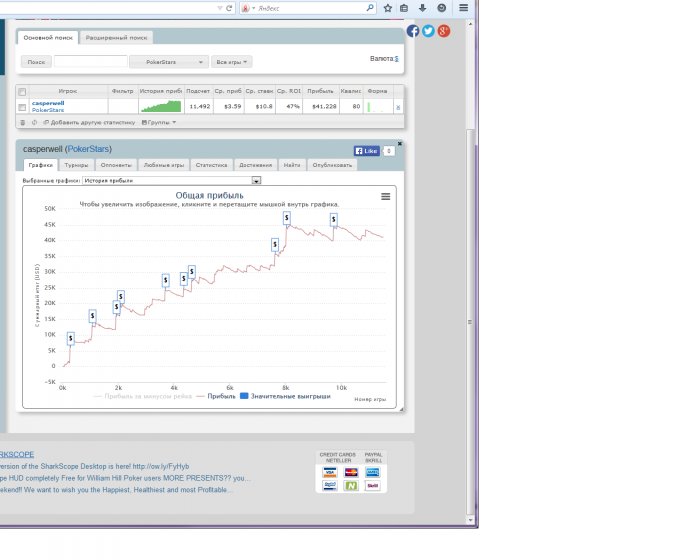Click the magnifier icon in Yandex search box
This screenshot has width=700, height=560.
click(x=370, y=8)
